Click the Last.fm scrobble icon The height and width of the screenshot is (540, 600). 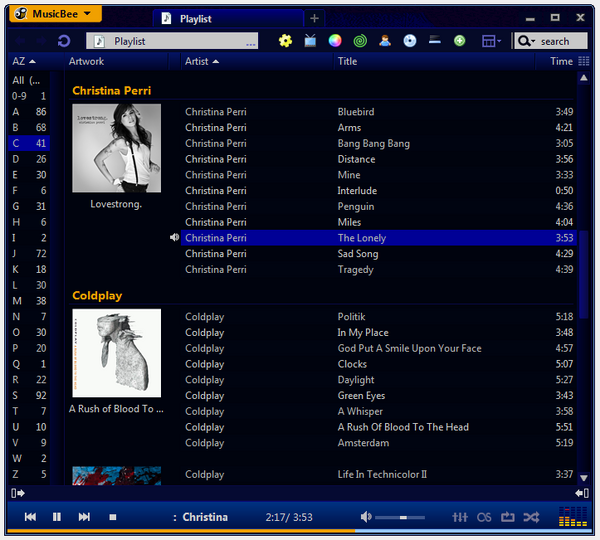[484, 517]
